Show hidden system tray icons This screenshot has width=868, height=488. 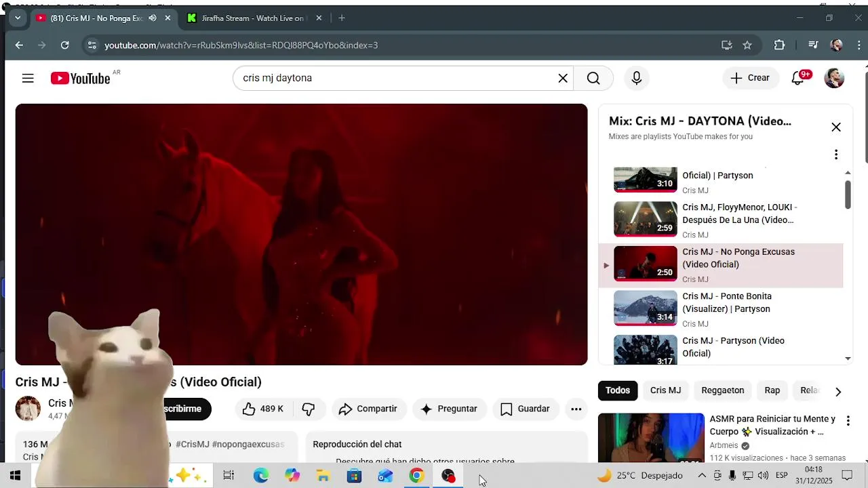point(702,476)
